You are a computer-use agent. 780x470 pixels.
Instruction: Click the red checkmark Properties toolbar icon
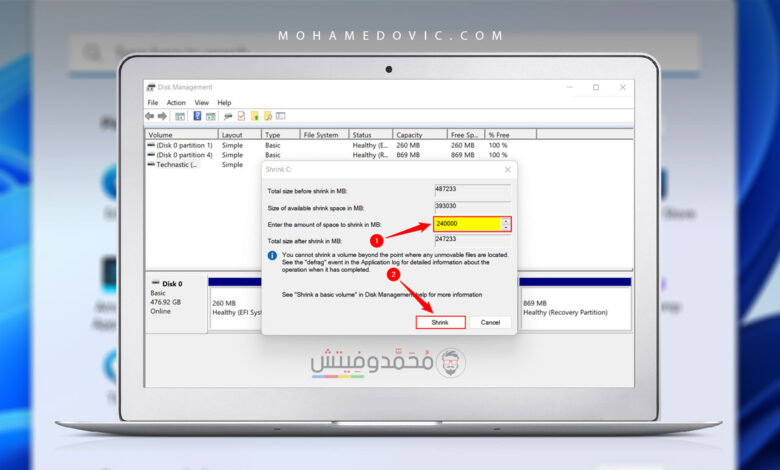click(241, 116)
